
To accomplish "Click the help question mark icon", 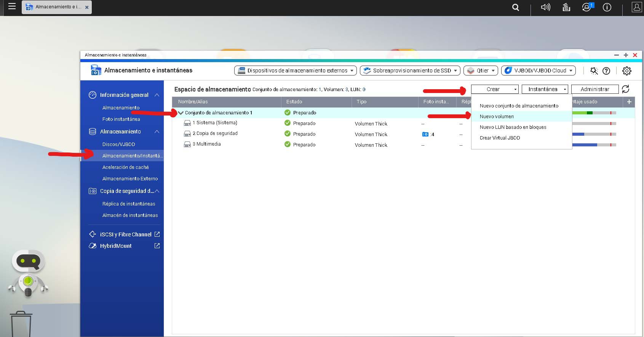I will click(x=606, y=71).
